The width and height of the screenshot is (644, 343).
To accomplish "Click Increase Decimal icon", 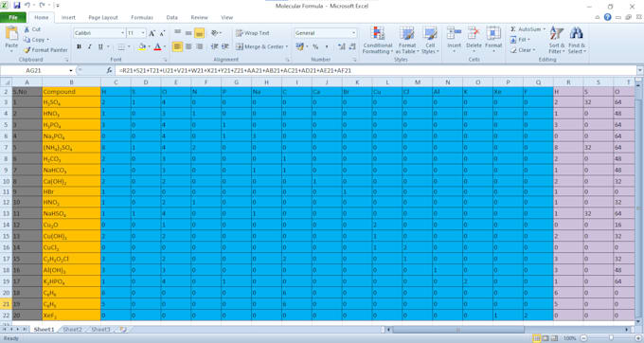I will point(341,46).
